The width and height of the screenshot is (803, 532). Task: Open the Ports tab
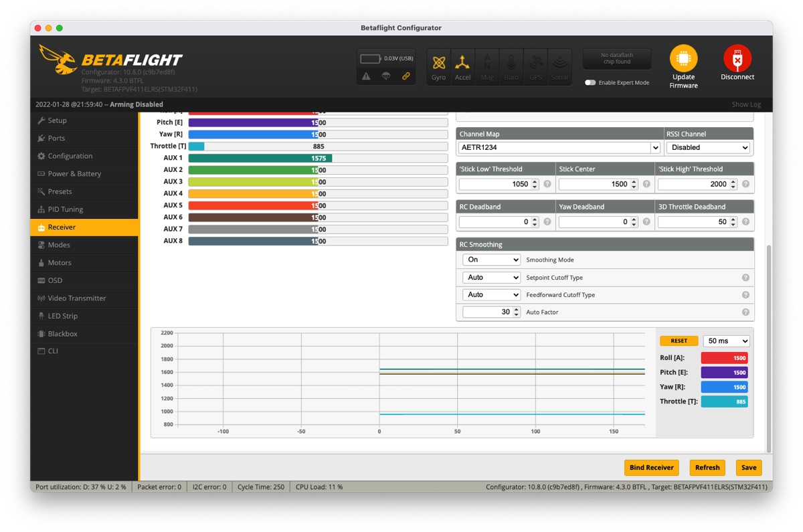[84, 138]
